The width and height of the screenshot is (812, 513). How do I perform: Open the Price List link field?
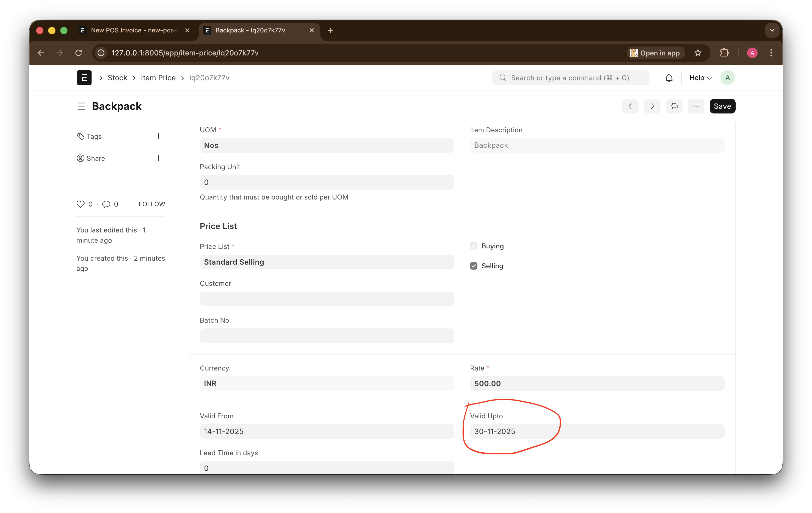coord(326,262)
